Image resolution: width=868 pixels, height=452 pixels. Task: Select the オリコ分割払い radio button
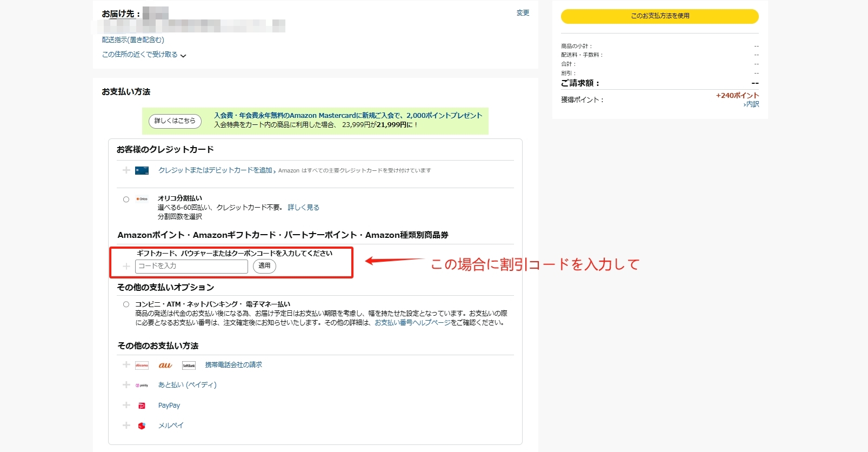point(126,200)
